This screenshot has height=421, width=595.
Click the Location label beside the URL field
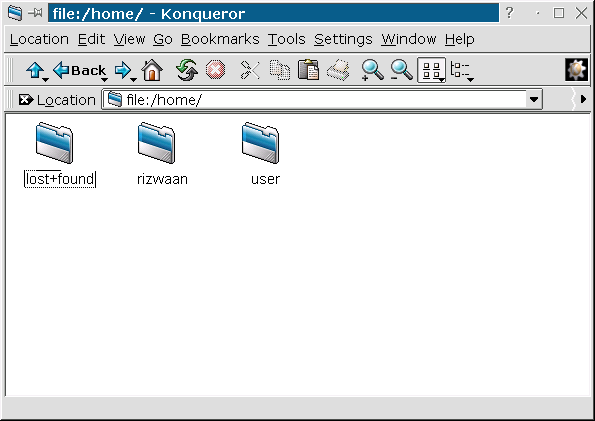pyautogui.click(x=66, y=100)
